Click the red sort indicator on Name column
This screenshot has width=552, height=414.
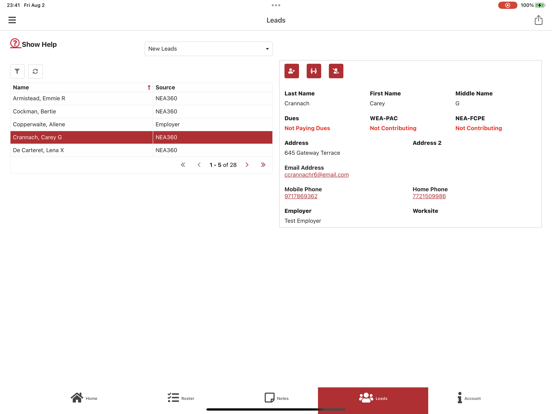pos(149,87)
